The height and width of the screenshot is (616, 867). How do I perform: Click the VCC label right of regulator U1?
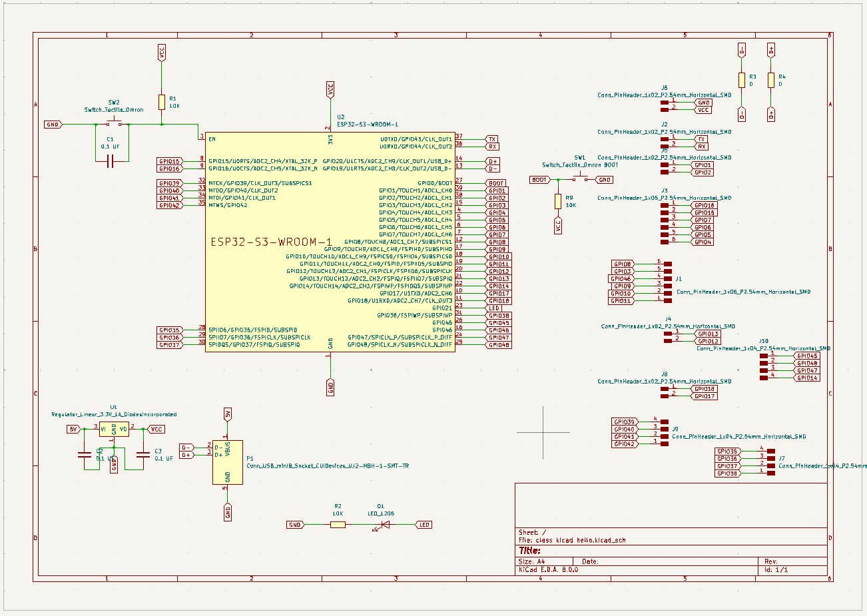tap(156, 430)
